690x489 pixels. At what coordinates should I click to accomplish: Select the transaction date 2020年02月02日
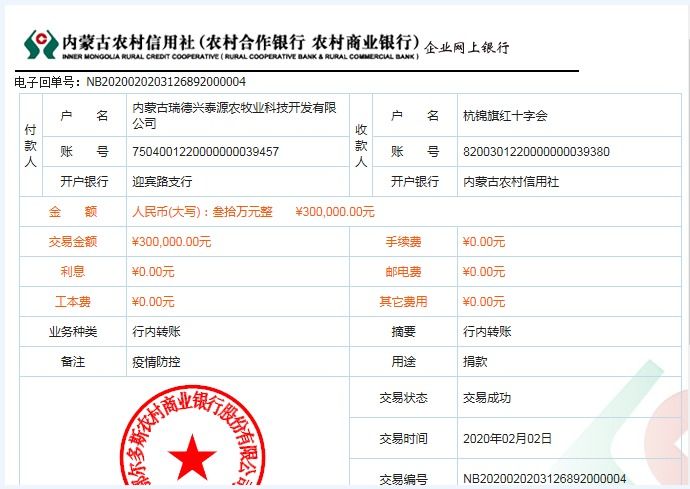click(x=507, y=438)
